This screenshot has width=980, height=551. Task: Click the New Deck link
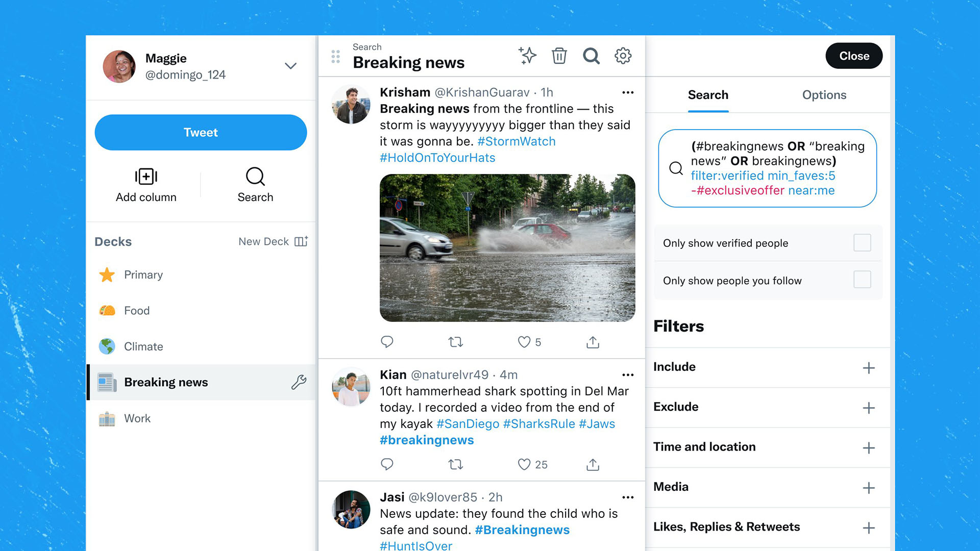coord(263,241)
